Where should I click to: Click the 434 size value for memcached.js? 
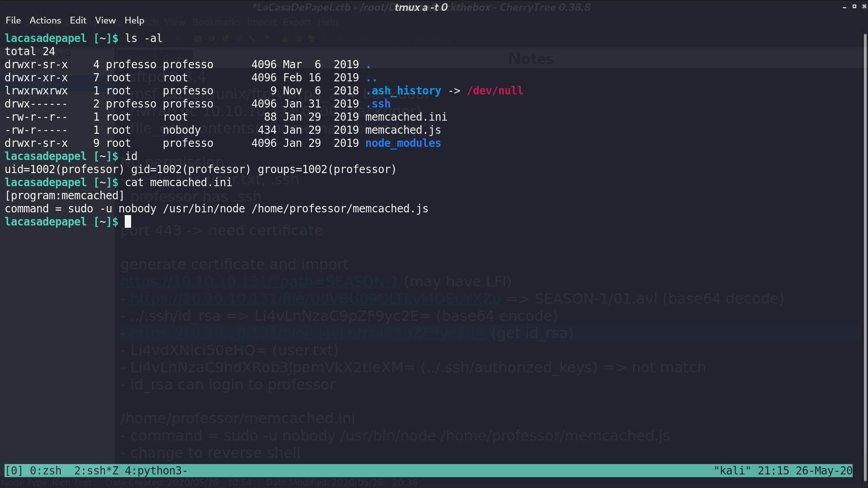[x=267, y=130]
